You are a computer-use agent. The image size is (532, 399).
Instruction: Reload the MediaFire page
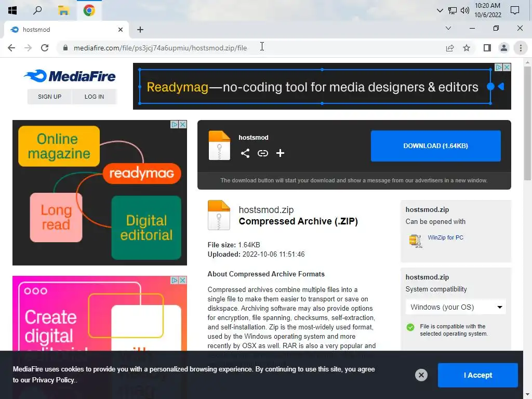point(45,48)
